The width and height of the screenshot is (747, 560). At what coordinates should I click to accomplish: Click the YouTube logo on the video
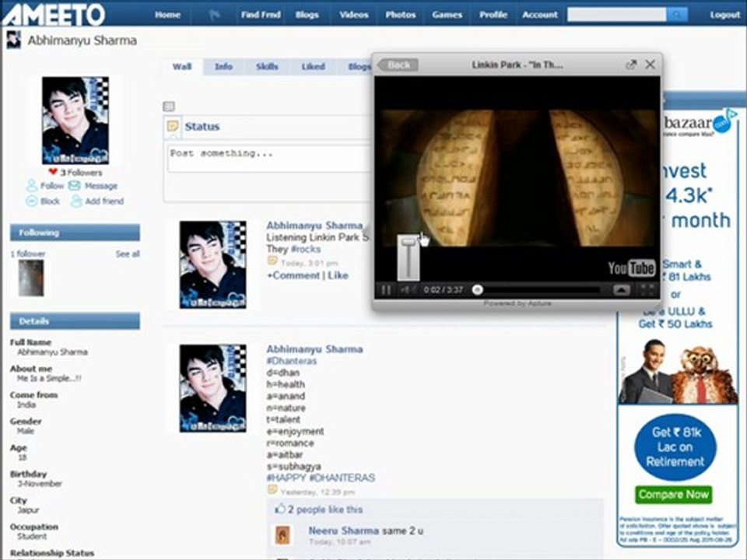click(632, 268)
